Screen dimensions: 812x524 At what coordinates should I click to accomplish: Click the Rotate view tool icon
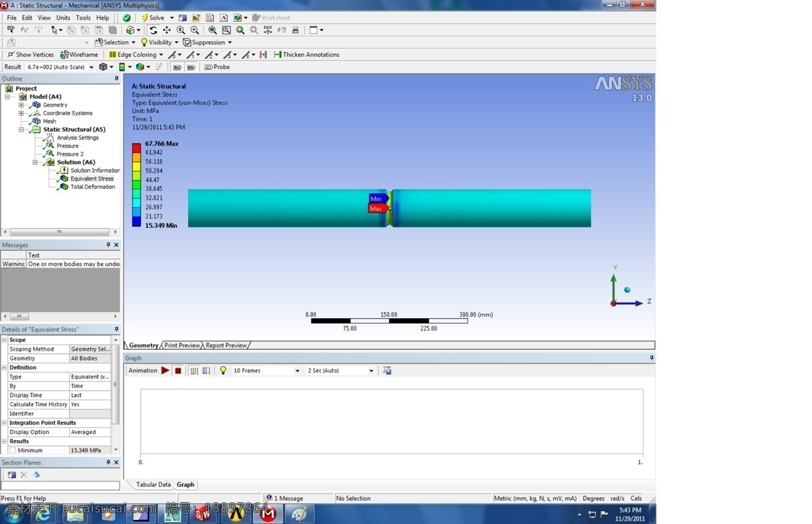(x=153, y=30)
